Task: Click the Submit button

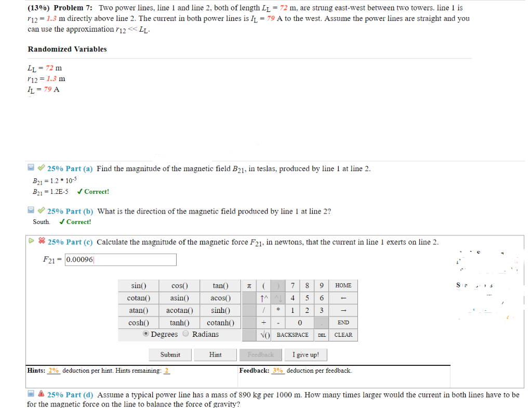Action: tap(170, 354)
